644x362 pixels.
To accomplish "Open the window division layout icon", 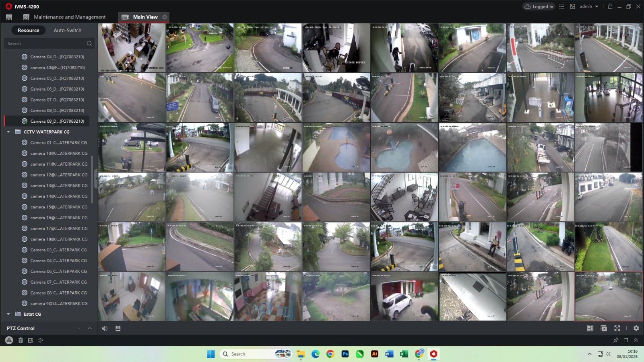I will (x=590, y=328).
